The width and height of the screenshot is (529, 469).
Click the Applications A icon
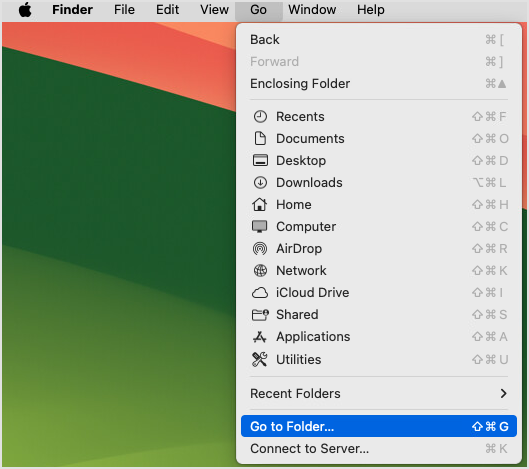[x=259, y=337]
